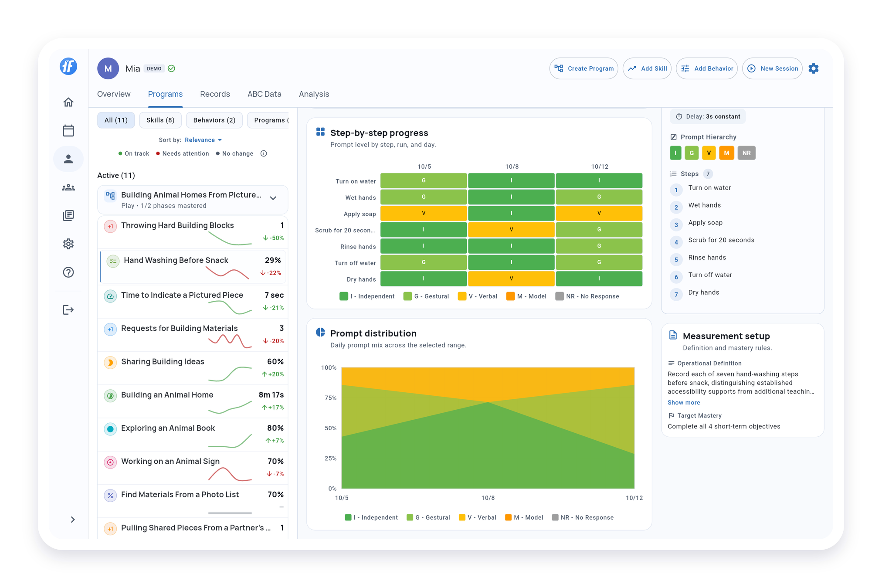Select the Hand Washing Before Snack item
Screen dimensions: 882x588
click(193, 266)
